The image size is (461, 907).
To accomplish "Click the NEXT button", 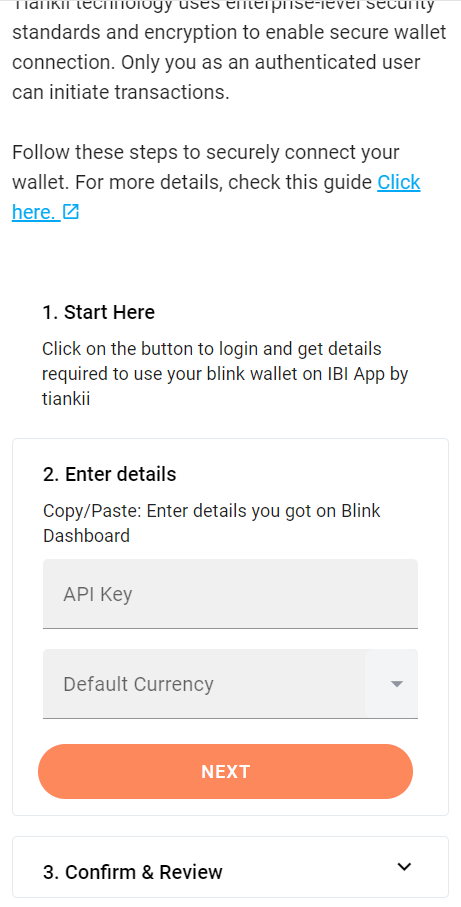I will point(226,772).
